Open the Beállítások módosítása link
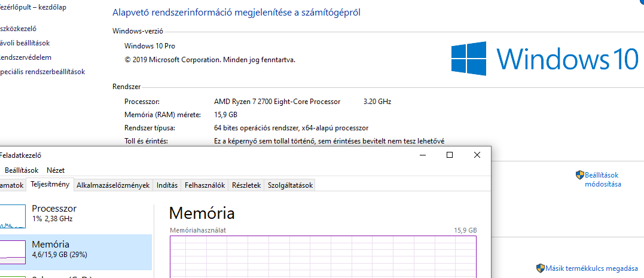Image resolution: width=644 pixels, height=278 pixels. pos(603,179)
